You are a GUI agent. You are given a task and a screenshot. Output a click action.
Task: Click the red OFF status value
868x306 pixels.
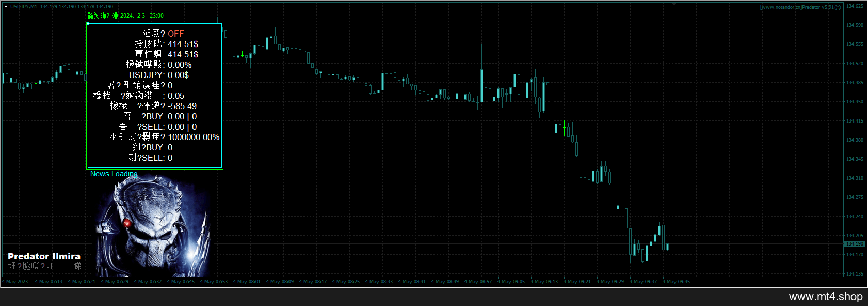click(x=175, y=34)
